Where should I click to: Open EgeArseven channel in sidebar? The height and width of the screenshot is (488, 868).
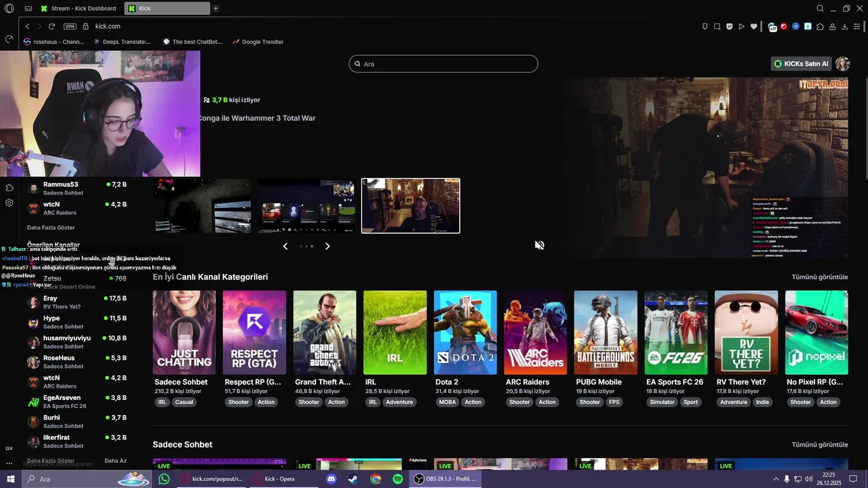coord(78,402)
